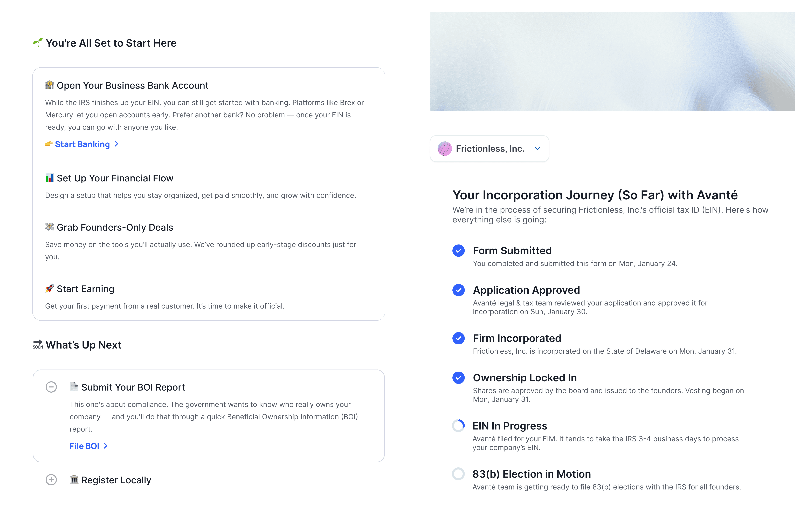This screenshot has height=532, width=807.
Task: Click the EIN In Progress spinner indicator
Action: (x=458, y=426)
